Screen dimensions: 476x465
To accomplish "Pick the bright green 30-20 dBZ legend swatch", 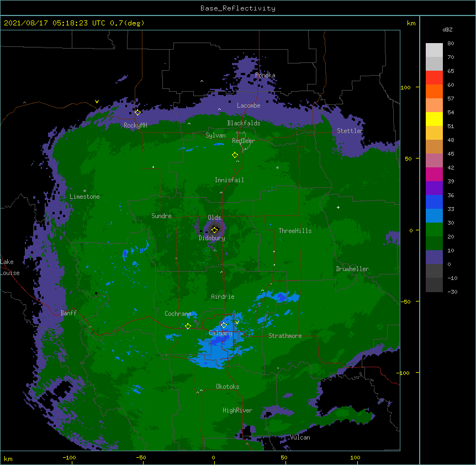I will 434,230.
